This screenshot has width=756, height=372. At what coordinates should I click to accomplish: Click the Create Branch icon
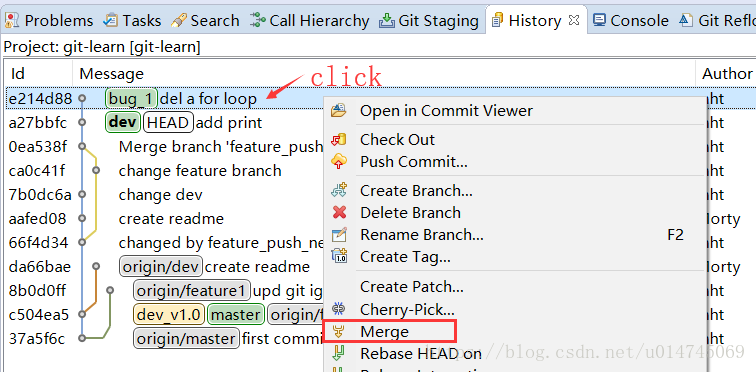point(339,191)
